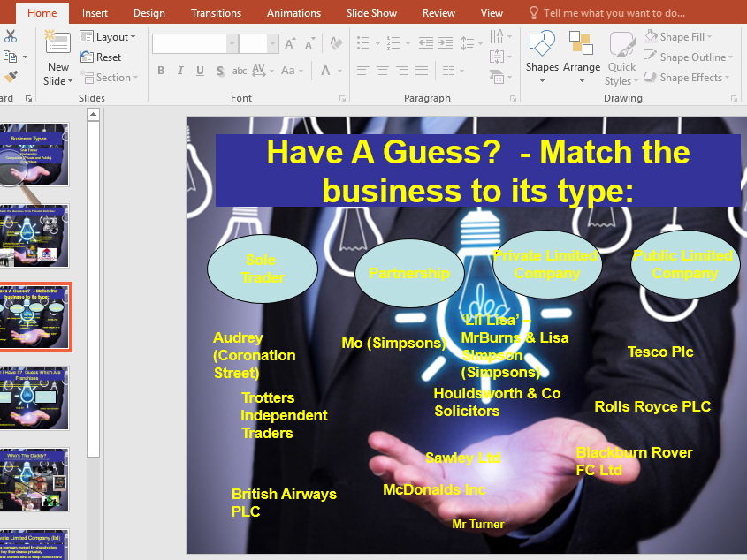Toggle Strikethrough formatting
The width and height of the screenshot is (747, 560).
240,71
